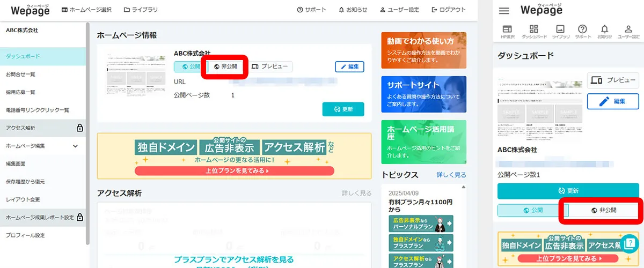Click 詳しく見る link beside アクセス解析 heading
This screenshot has height=268, width=644.
[x=357, y=193]
